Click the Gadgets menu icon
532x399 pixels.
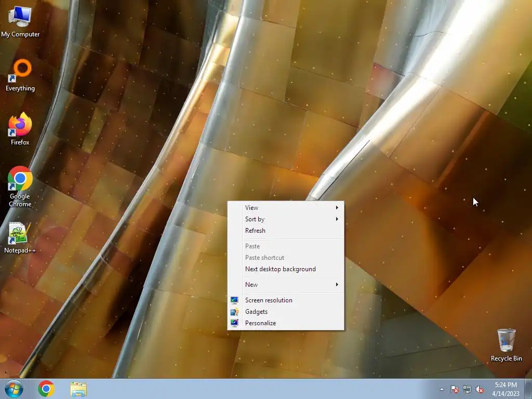234,312
